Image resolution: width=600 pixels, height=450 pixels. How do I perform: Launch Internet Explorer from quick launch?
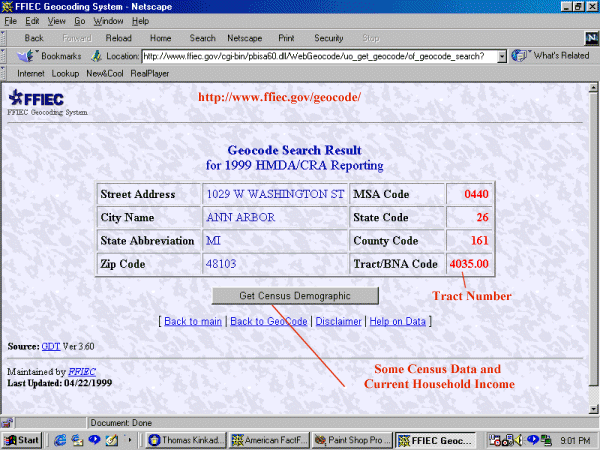click(62, 439)
